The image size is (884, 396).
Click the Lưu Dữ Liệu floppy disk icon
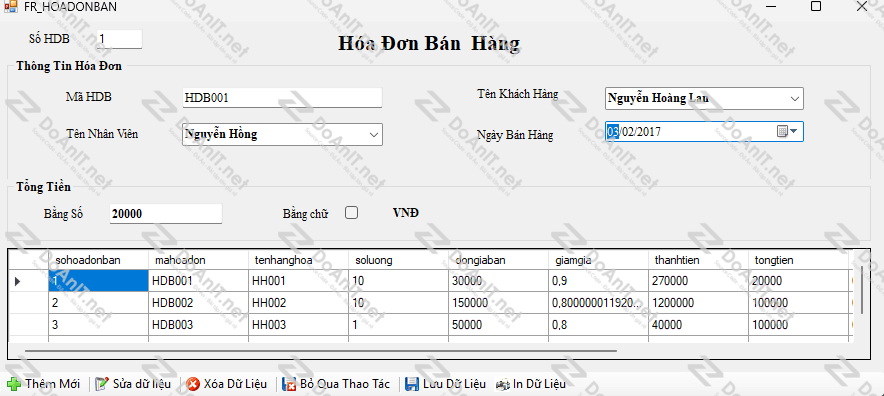413,384
